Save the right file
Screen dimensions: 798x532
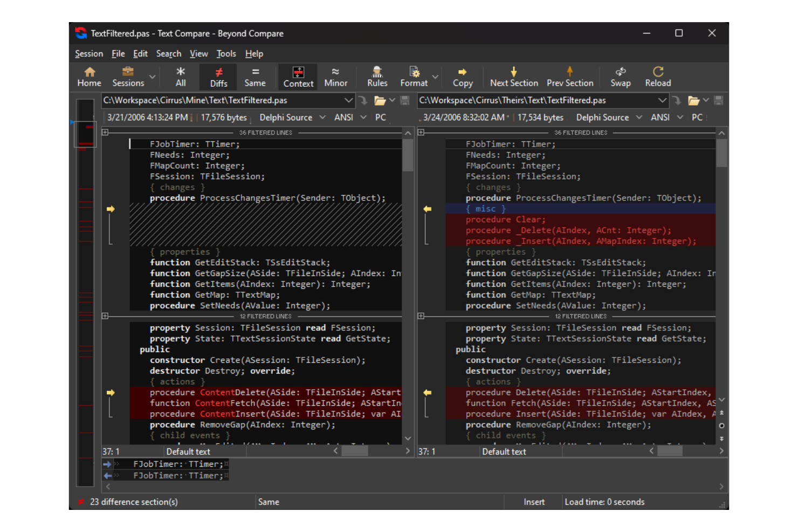[719, 100]
